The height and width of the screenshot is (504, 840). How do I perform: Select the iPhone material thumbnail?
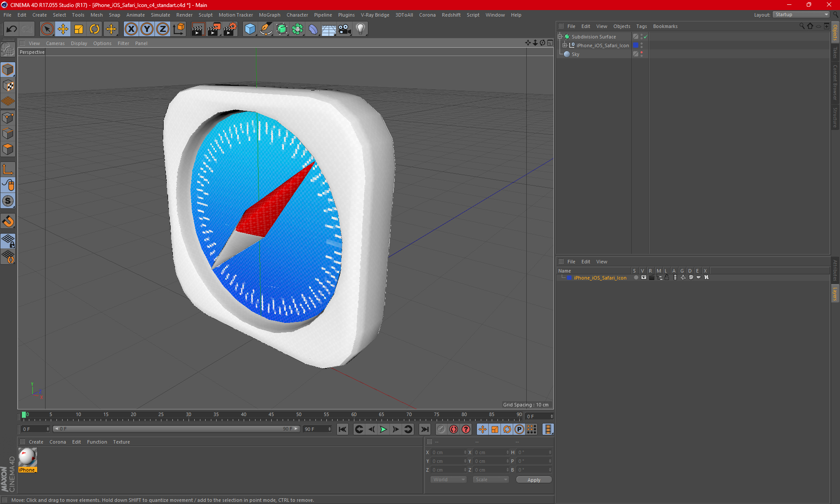[28, 457]
